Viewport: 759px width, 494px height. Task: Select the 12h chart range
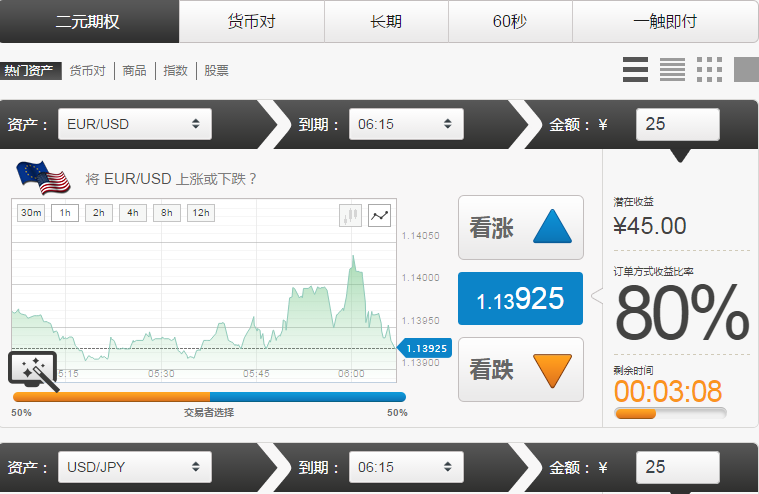pos(201,212)
